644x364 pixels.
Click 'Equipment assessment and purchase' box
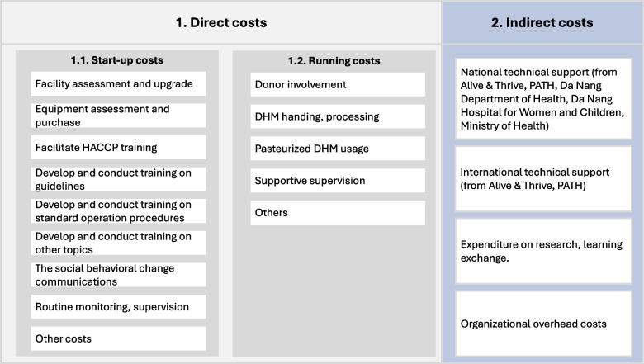coord(119,116)
